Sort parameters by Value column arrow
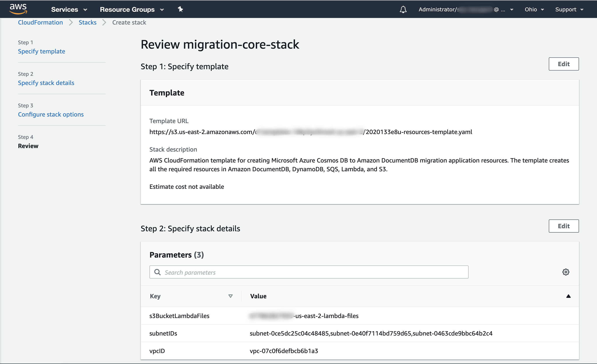 click(568, 296)
